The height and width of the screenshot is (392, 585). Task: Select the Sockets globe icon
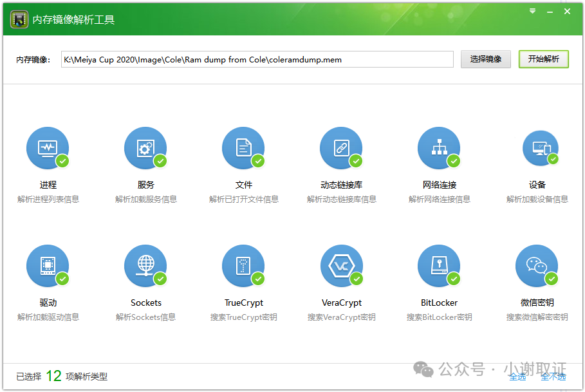145,266
